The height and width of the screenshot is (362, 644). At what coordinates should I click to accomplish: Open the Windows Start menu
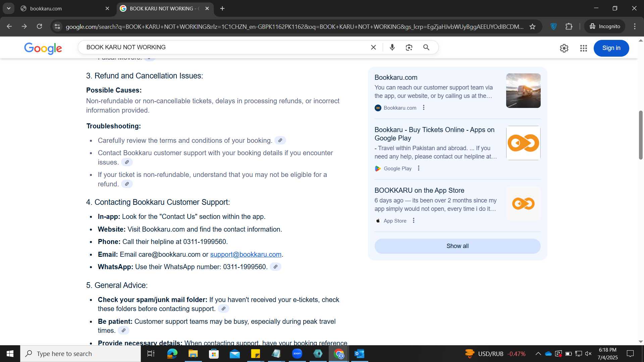pos(10,354)
